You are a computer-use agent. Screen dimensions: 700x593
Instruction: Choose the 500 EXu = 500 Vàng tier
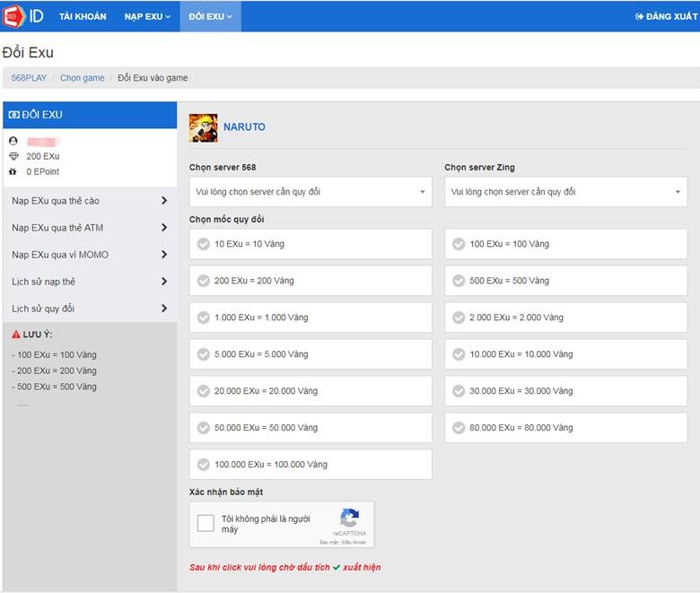[x=565, y=281]
